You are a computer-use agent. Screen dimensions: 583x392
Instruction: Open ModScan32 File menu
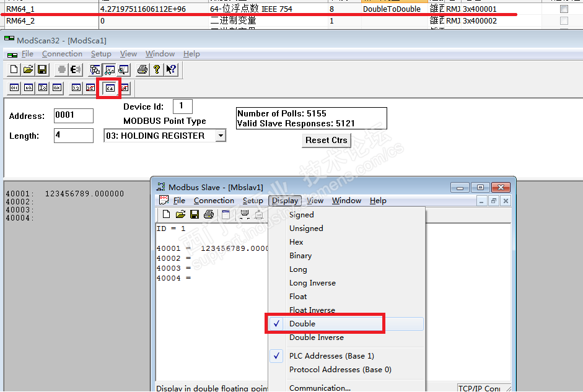point(27,54)
